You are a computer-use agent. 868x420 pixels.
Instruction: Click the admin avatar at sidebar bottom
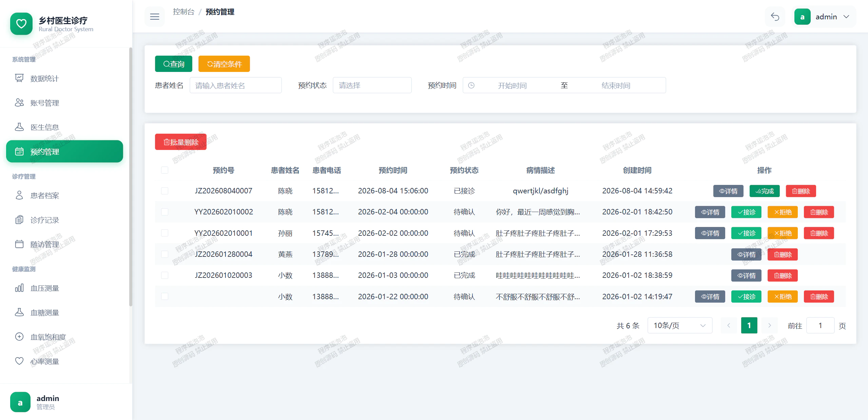[x=20, y=402]
